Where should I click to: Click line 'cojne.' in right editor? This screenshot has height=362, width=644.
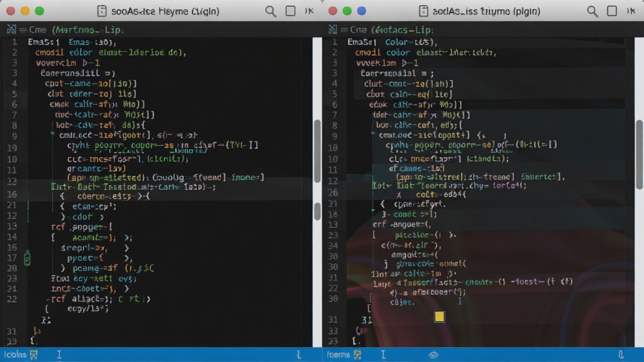(402, 302)
